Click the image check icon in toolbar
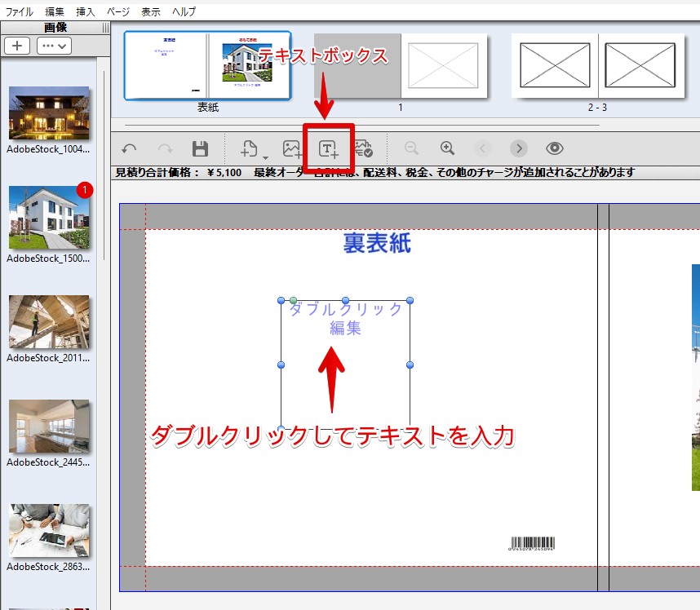The image size is (700, 610). (x=364, y=149)
